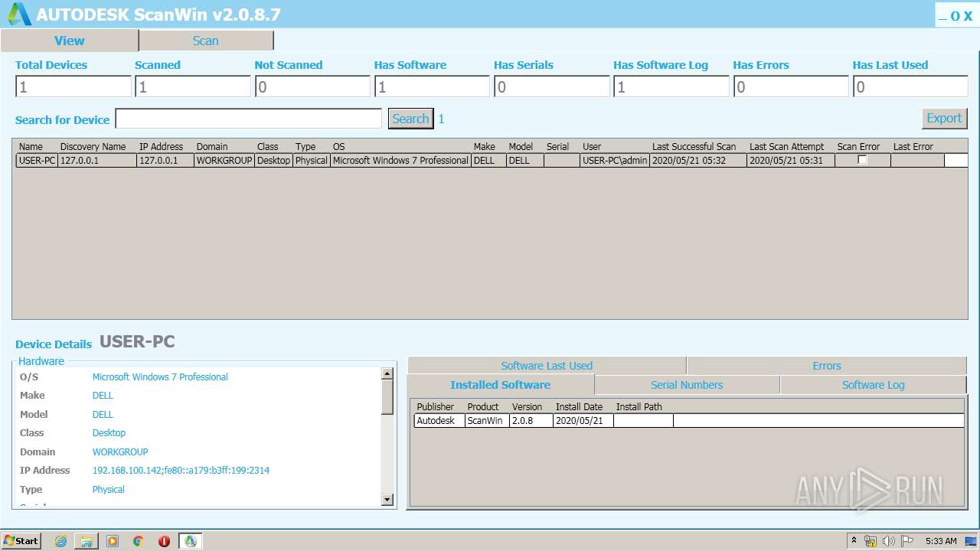Screen dimensions: 980x551
Task: Click the WORKGROUP domain cell in table
Action: coord(224,161)
